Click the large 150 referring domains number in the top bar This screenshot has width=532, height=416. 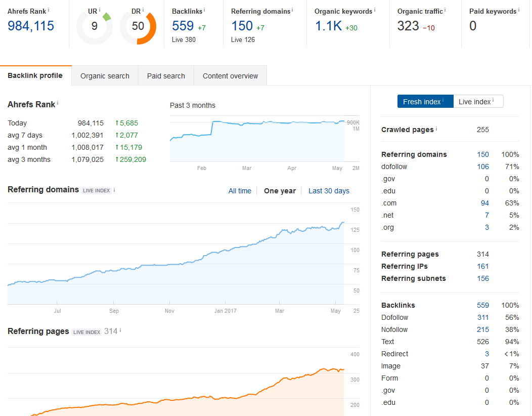coord(242,26)
